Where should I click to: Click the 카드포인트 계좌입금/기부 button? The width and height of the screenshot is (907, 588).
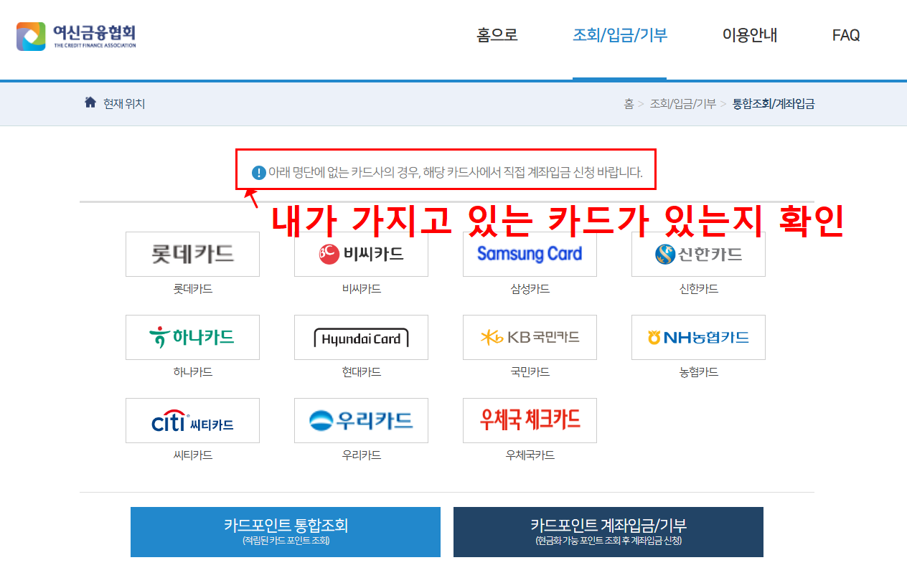pos(608,532)
